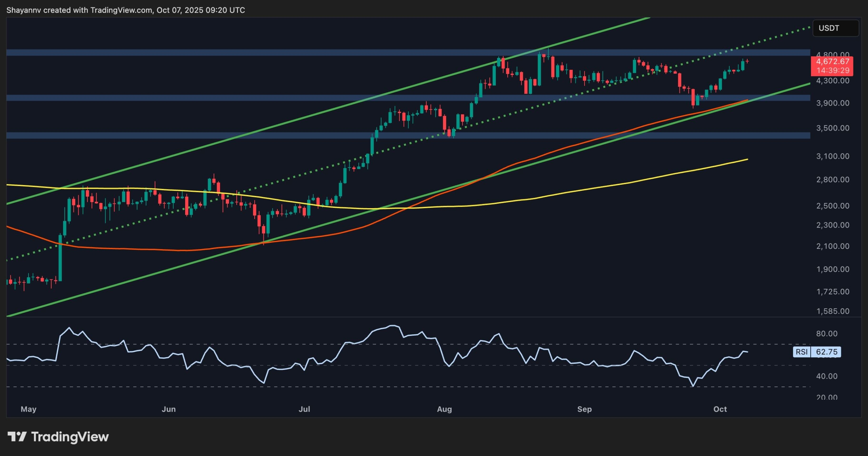Click the current price label 4,672.67

coord(833,62)
